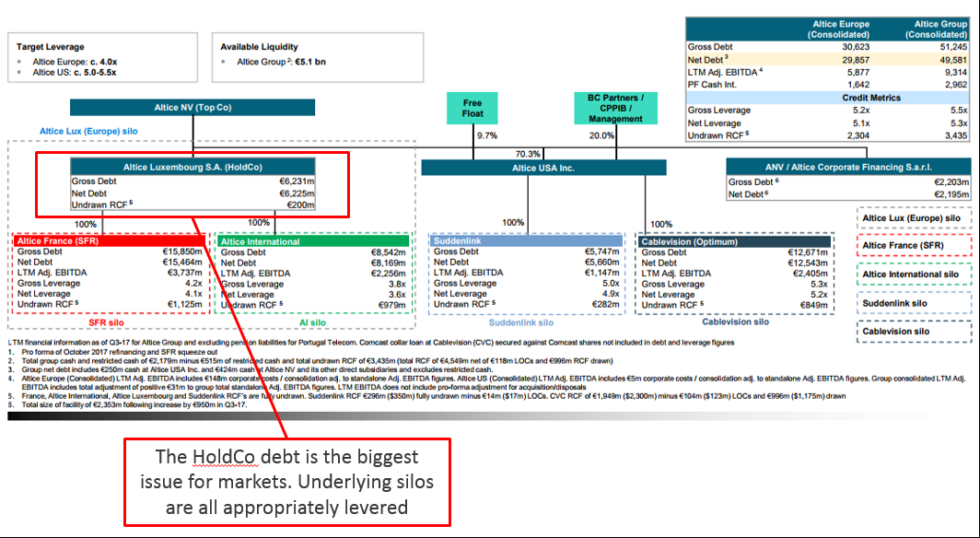Viewport: 980px width, 538px height.
Task: Click the Cablevision silo legend box
Action: click(x=914, y=332)
